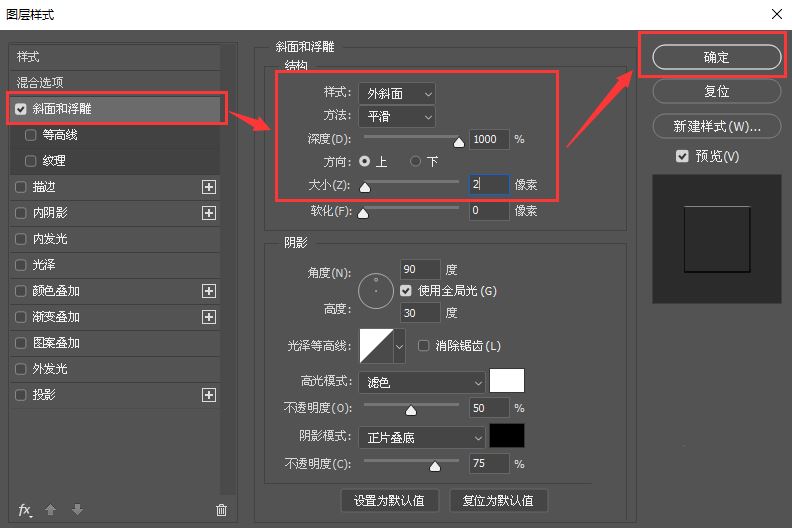Click the 光泽等高线 contour thumbnail

tap(376, 346)
